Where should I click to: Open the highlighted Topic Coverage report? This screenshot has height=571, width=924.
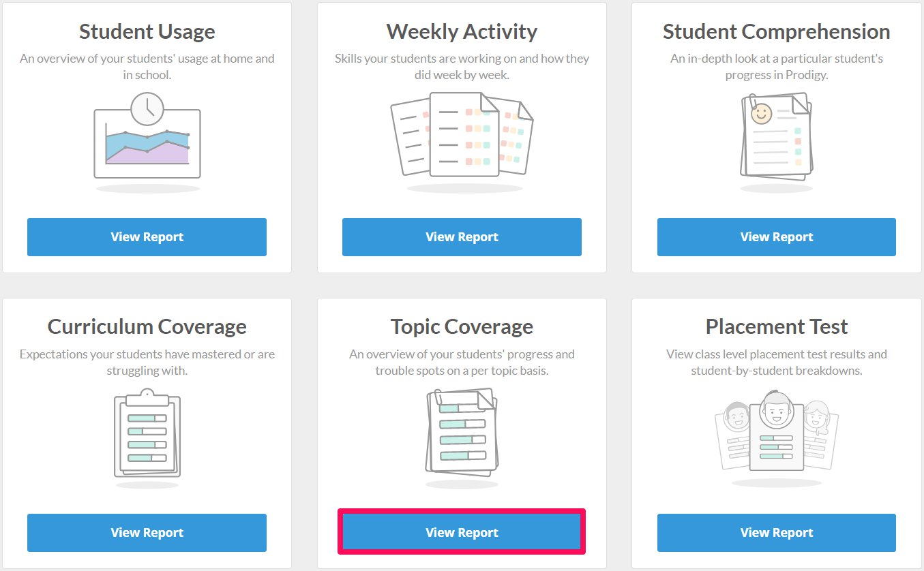pyautogui.click(x=462, y=533)
